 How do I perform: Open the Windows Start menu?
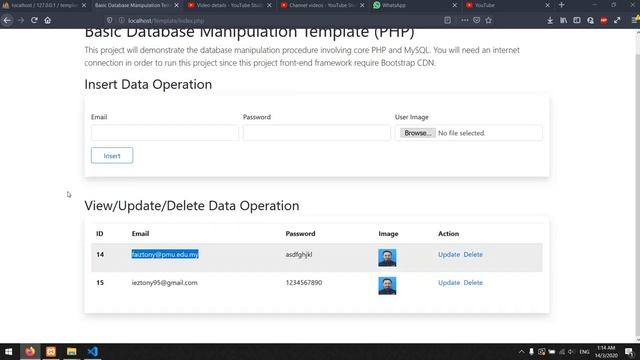8,351
